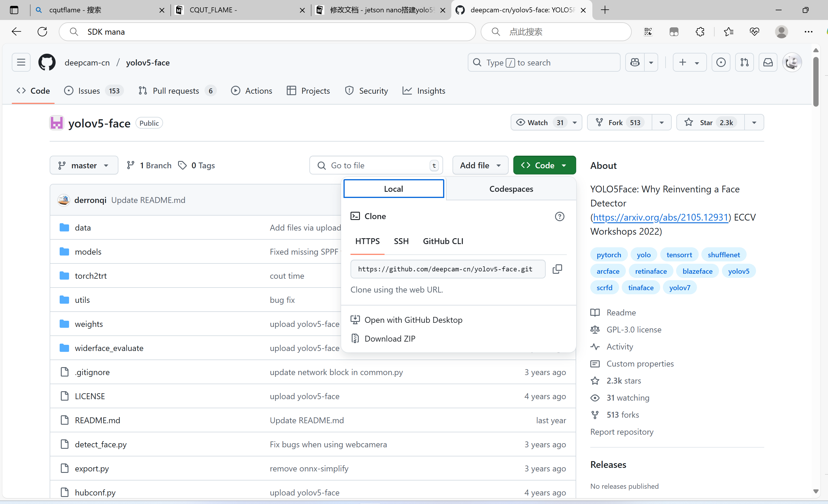This screenshot has height=504, width=828.
Task: Open the GitHub homepage via Octocat logo
Action: [47, 63]
